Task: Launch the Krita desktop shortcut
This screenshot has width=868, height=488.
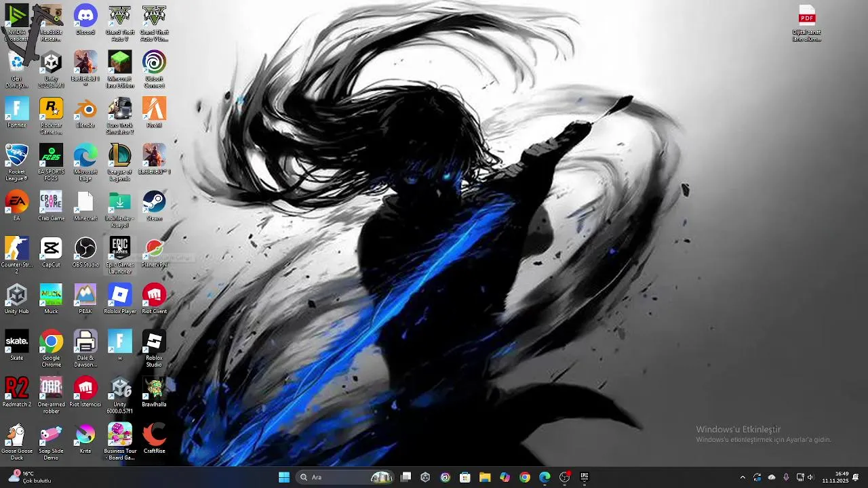Action: tap(85, 438)
